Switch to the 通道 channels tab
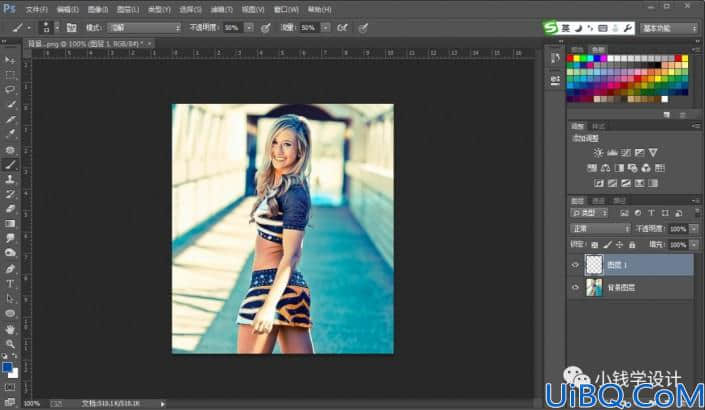Screen dimensions: 705x410 coord(598,201)
